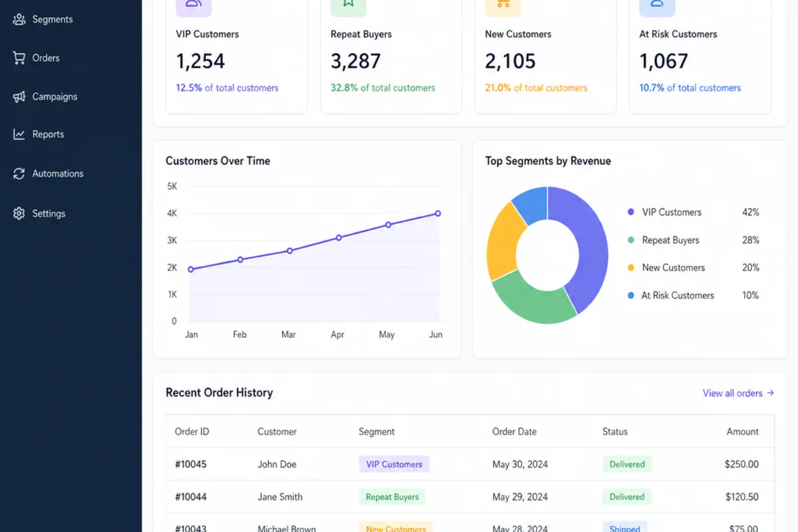Click the green Repeat Buyers card icon
Viewport: 798px width, 532px height.
348,5
